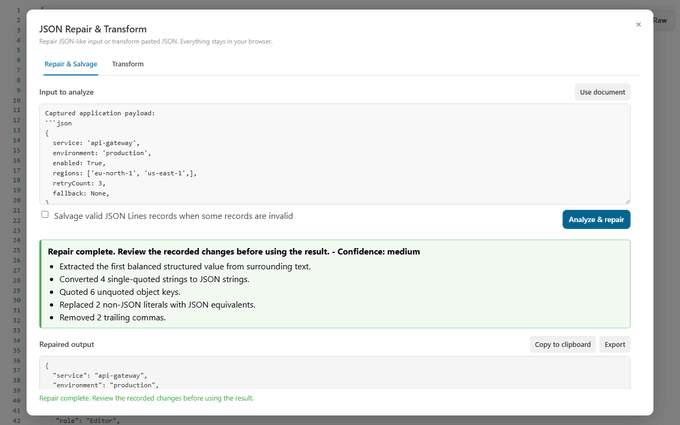Click 'Captured application payload:' line
Viewport: 680px width, 425px height.
pyautogui.click(x=100, y=113)
